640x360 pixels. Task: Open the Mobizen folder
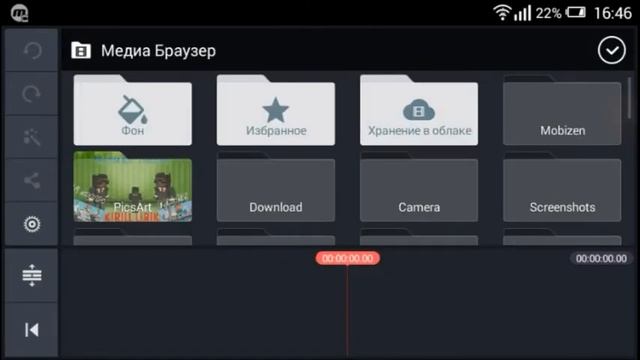click(562, 110)
